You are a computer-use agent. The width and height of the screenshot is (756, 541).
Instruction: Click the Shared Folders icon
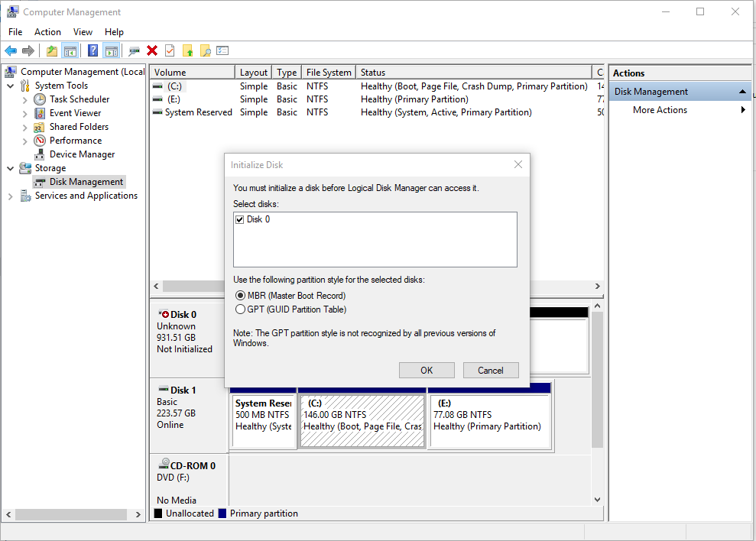[x=40, y=127]
